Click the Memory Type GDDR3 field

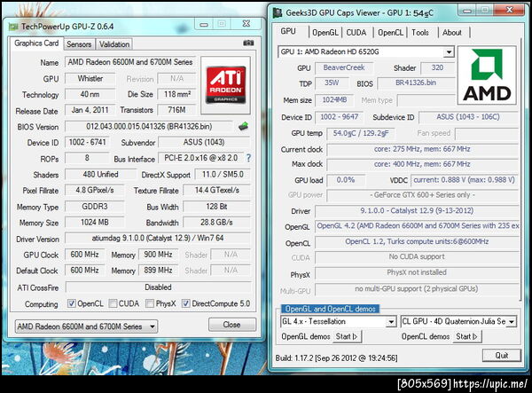[95, 207]
